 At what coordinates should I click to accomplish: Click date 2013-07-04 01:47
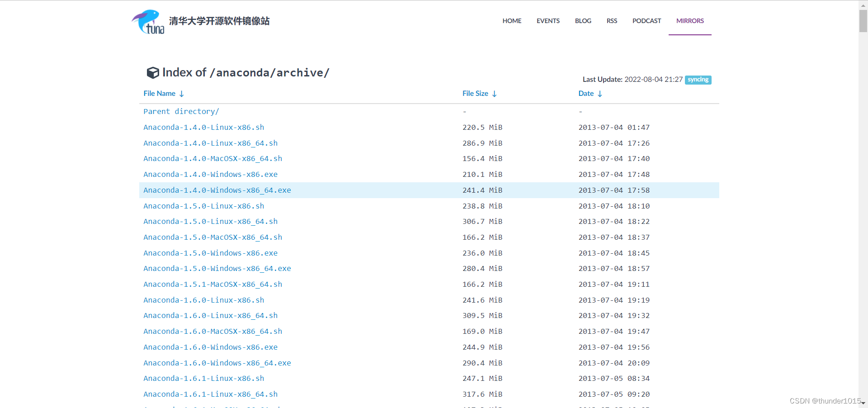point(614,128)
